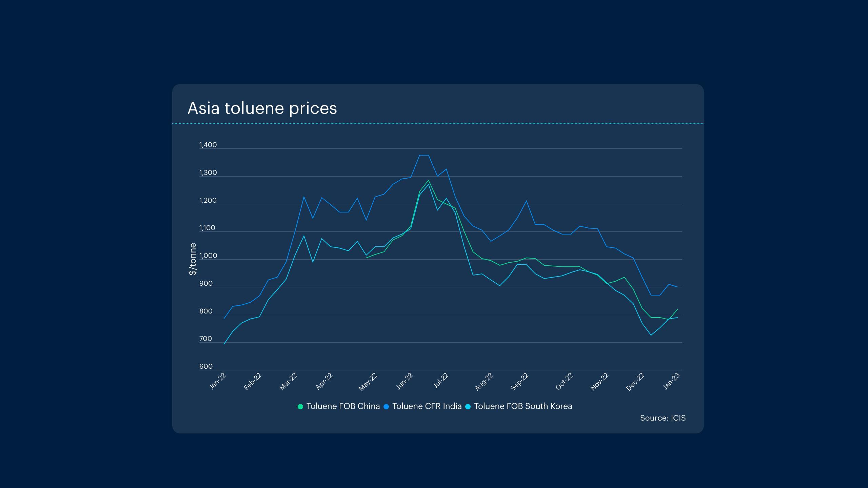
Task: Click the Nov-22 x-axis label
Action: tap(599, 382)
